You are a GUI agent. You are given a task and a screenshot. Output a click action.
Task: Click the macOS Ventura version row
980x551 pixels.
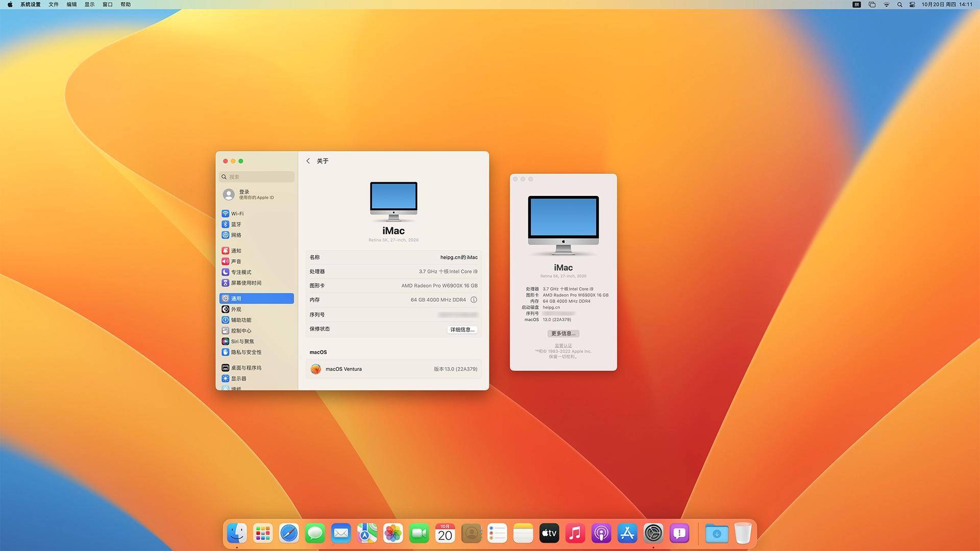(394, 369)
